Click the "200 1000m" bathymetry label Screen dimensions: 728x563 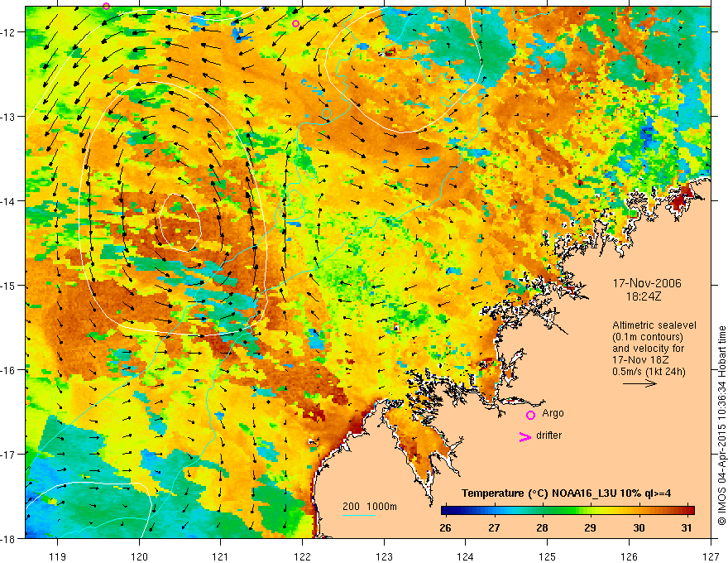[x=370, y=507]
